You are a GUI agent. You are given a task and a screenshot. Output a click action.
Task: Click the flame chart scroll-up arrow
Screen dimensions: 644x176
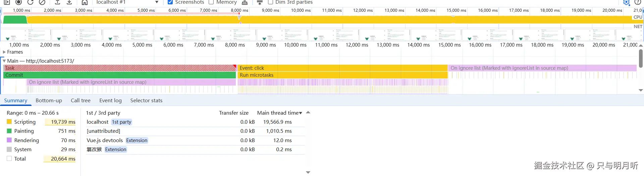point(641,45)
